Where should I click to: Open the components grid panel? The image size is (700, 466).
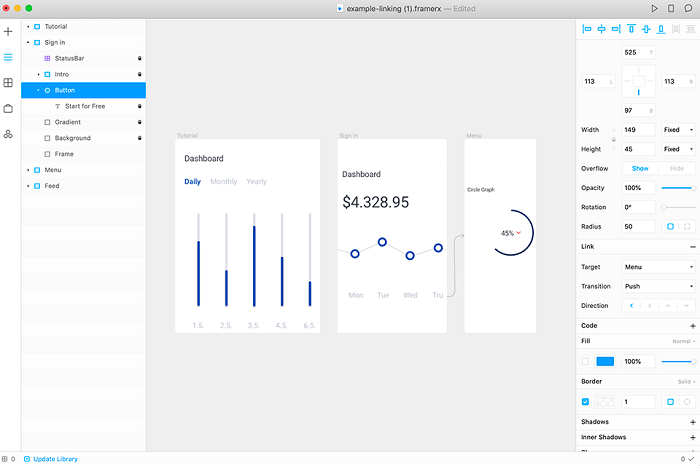click(x=8, y=83)
